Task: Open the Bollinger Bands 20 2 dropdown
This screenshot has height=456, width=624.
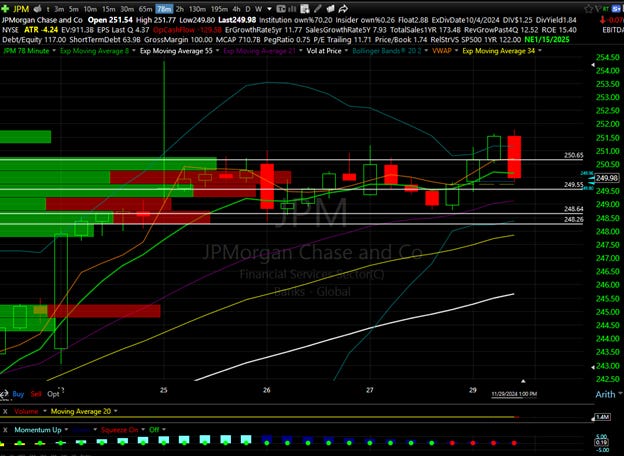Action: click(426, 51)
